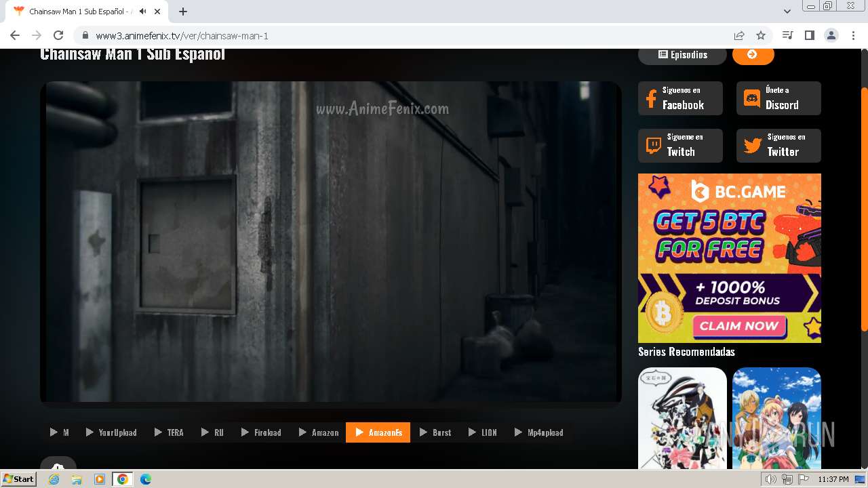Expand the tab search chevron

[x=787, y=12]
